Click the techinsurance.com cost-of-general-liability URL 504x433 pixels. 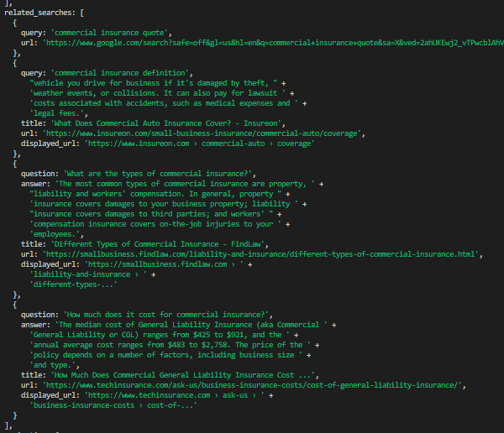tap(252, 385)
